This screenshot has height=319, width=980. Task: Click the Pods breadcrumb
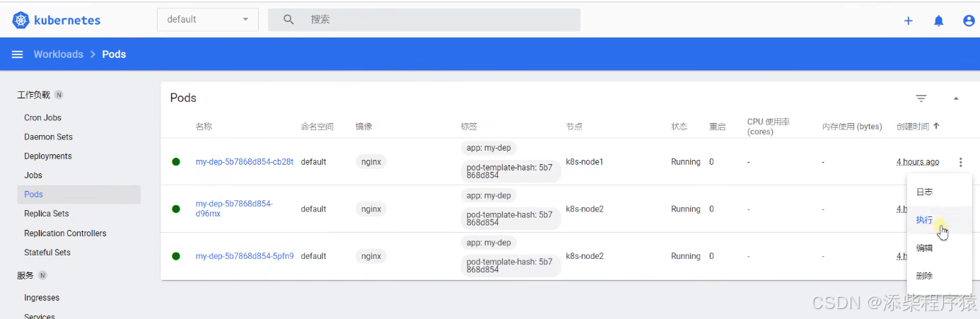coord(114,54)
